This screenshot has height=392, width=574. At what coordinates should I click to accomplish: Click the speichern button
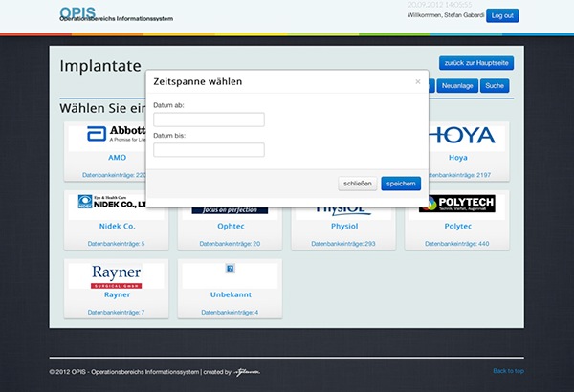401,184
